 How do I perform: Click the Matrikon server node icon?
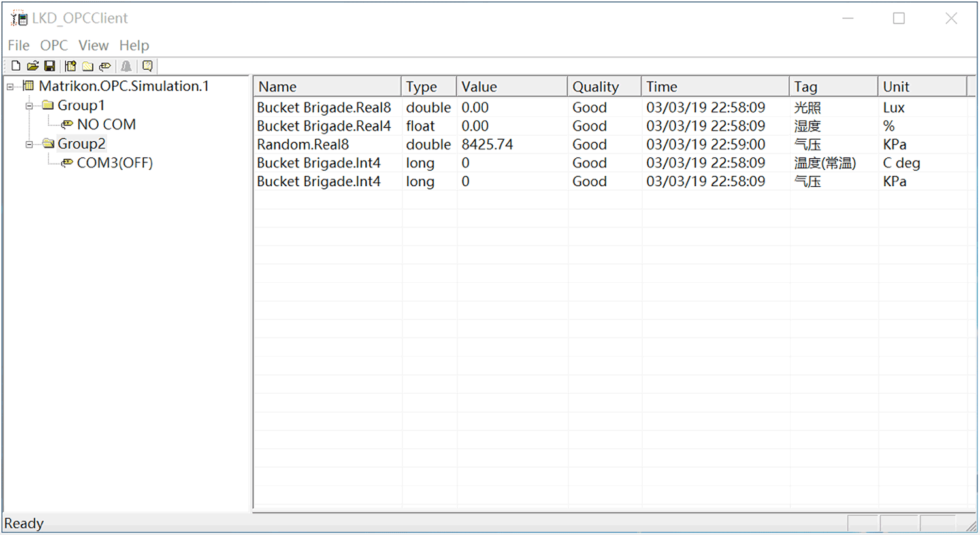point(28,86)
